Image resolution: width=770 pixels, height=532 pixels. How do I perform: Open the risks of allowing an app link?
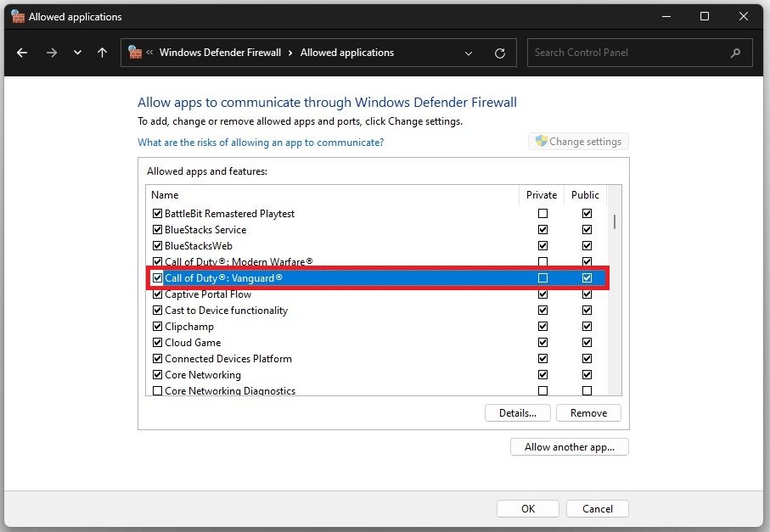(261, 143)
